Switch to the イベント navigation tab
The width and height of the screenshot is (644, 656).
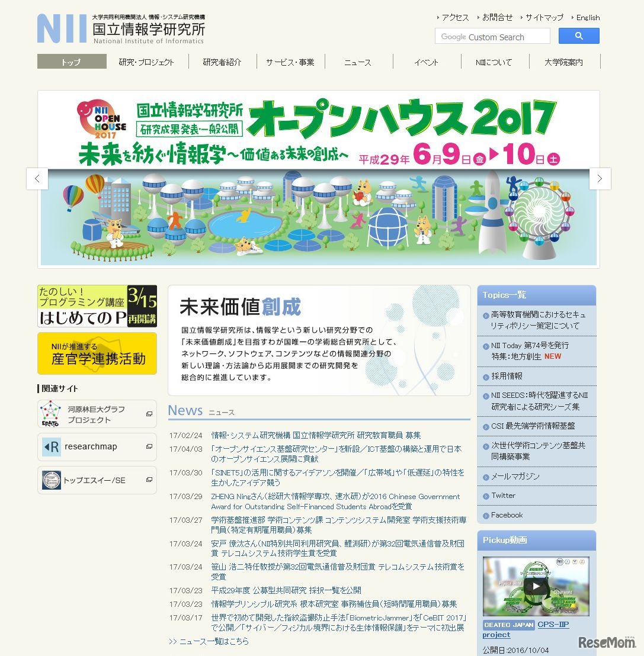coord(426,62)
